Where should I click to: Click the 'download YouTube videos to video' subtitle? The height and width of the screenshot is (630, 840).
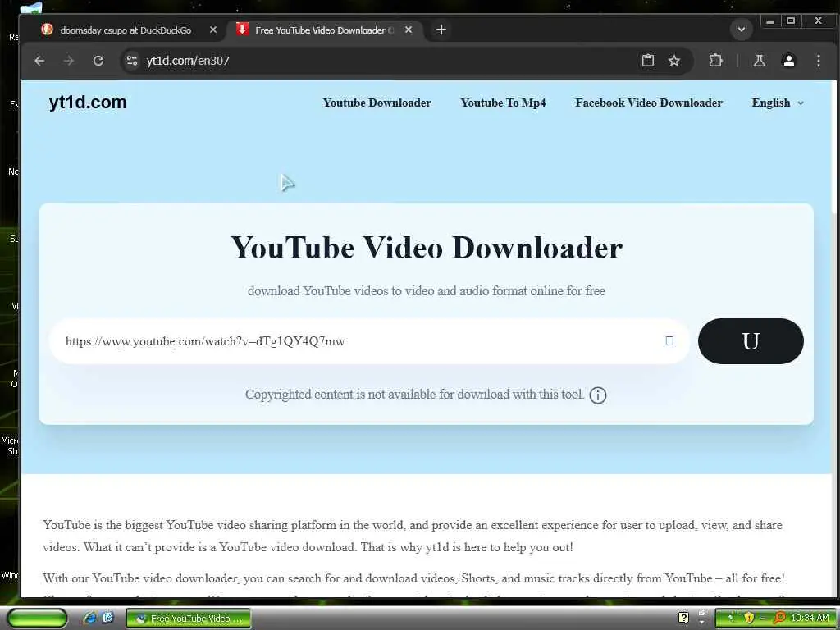[x=427, y=291]
